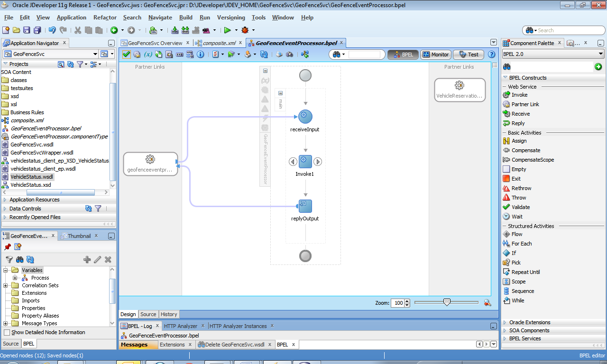Undo the last action with the Undo icon
Viewport: 607px width, 364px height.
coord(52,30)
